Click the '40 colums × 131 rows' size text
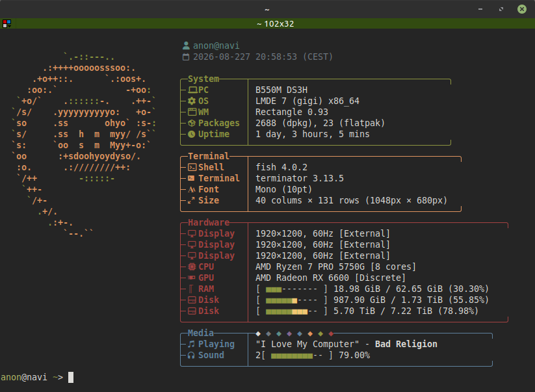The width and height of the screenshot is (535, 392). tap(307, 201)
